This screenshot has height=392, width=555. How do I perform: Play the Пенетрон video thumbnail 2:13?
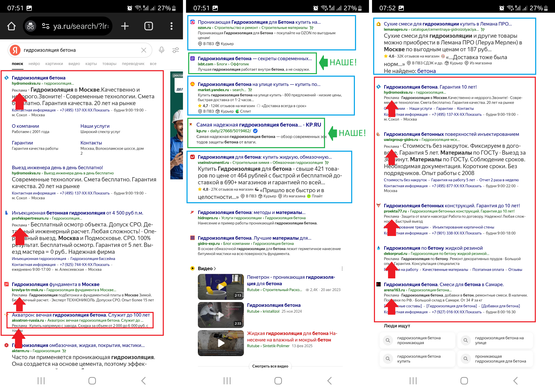(221, 287)
